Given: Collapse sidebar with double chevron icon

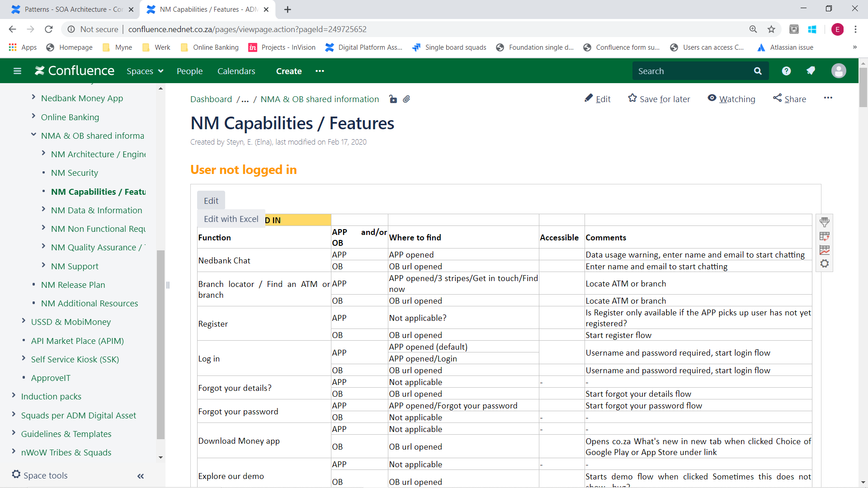Looking at the screenshot, I should pyautogui.click(x=141, y=476).
